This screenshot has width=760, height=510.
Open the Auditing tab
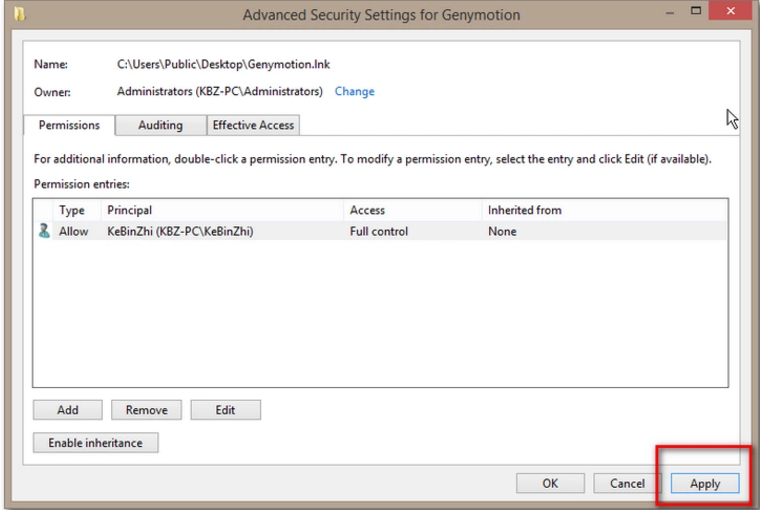coord(160,125)
